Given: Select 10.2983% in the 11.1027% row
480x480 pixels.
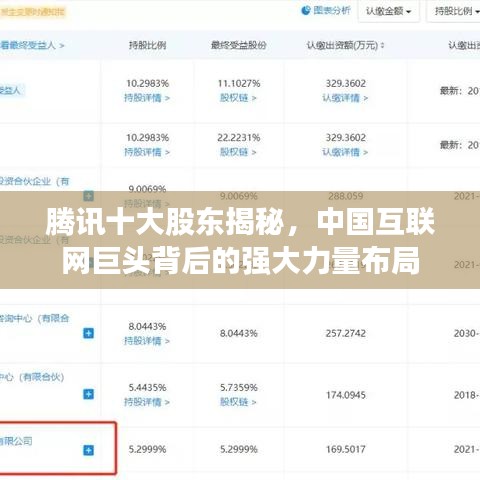Looking at the screenshot, I should (x=147, y=83).
